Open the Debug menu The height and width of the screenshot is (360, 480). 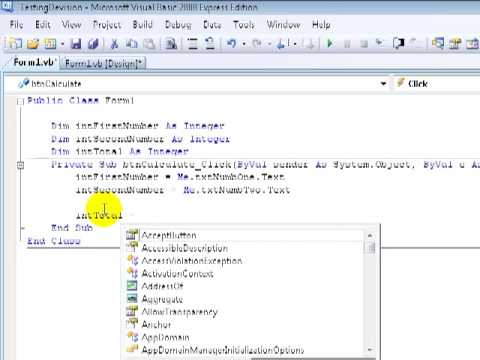click(x=178, y=25)
